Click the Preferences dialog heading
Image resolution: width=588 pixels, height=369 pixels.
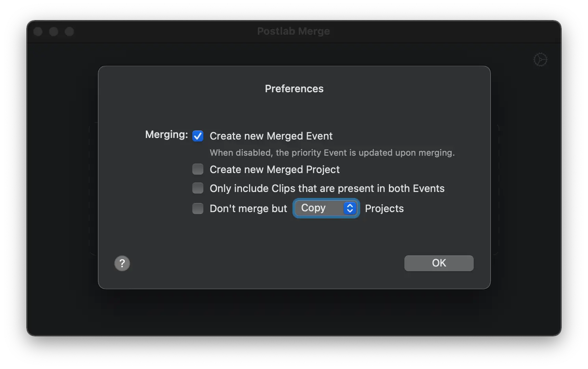[x=294, y=89]
